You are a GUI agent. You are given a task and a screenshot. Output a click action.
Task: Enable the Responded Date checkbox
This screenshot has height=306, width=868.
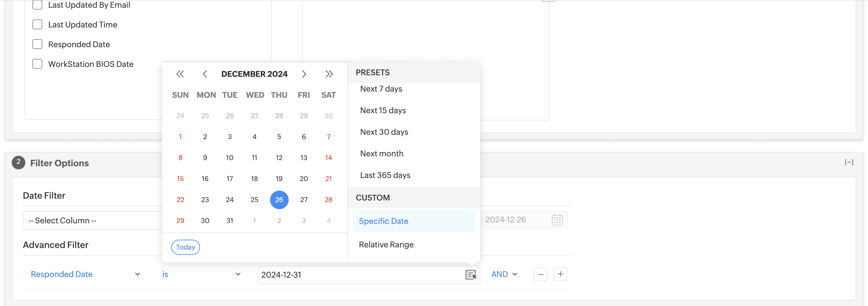[x=37, y=44]
